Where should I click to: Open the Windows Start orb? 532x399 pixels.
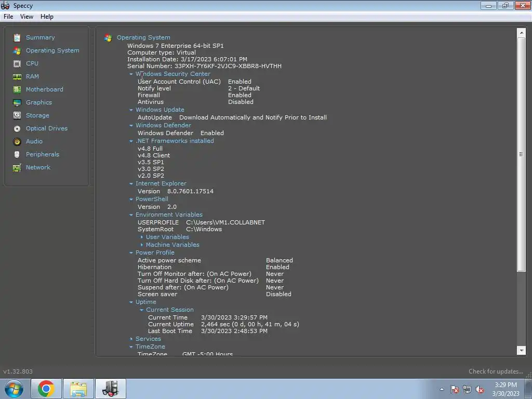pos(14,389)
